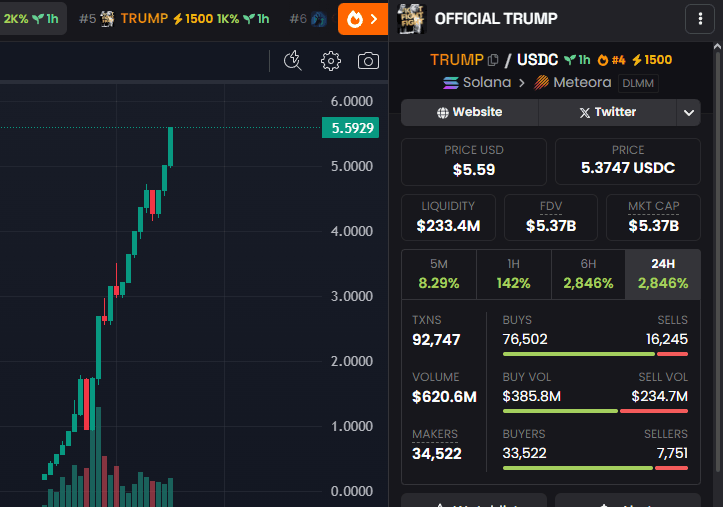Click the SELL VOL $234.7M value
This screenshot has width=723, height=507.
pyautogui.click(x=659, y=396)
